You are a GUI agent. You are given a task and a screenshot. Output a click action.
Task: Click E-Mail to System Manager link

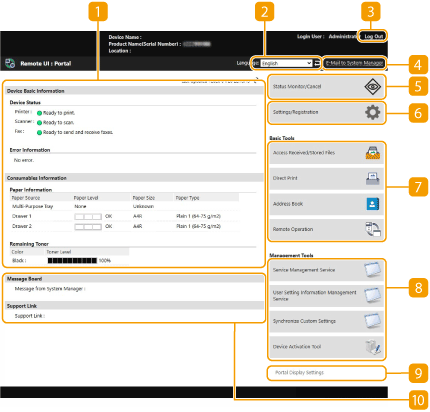[x=354, y=63]
